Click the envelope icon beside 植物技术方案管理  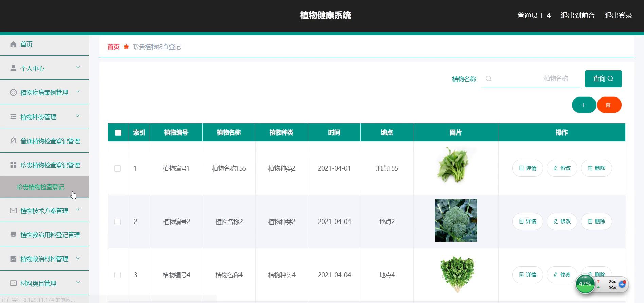[x=13, y=211]
